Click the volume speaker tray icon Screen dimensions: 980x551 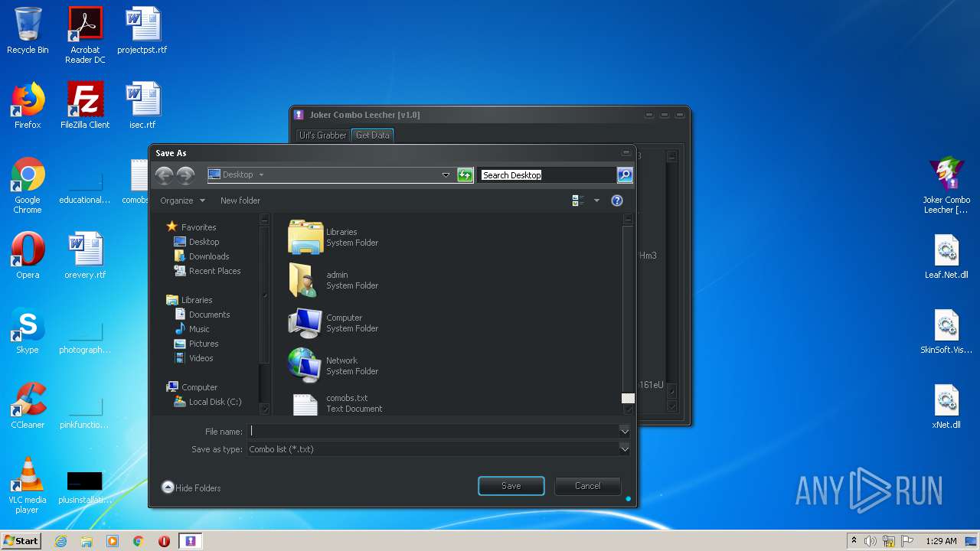click(x=871, y=541)
